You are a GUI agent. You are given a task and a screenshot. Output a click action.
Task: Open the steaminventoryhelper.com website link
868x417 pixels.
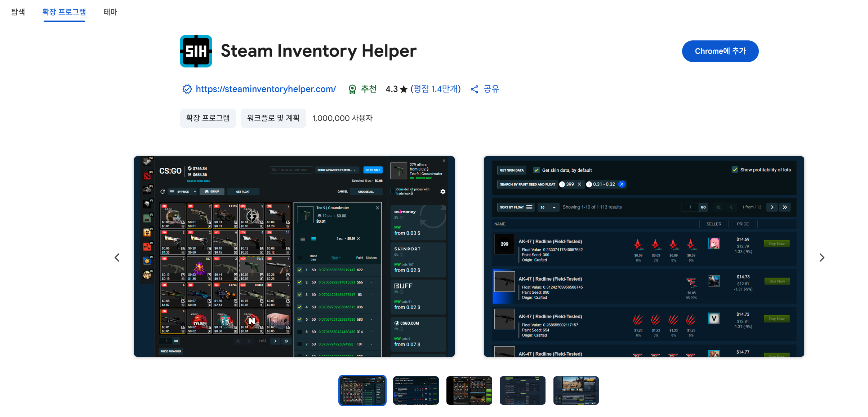click(x=266, y=89)
